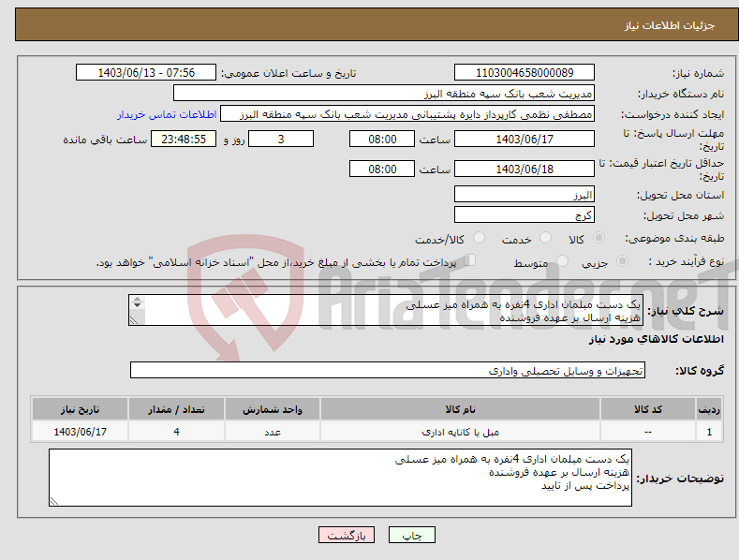Screen dimensions: 739x560
Task: Select the متوسط purchase type radio
Action: (562, 261)
